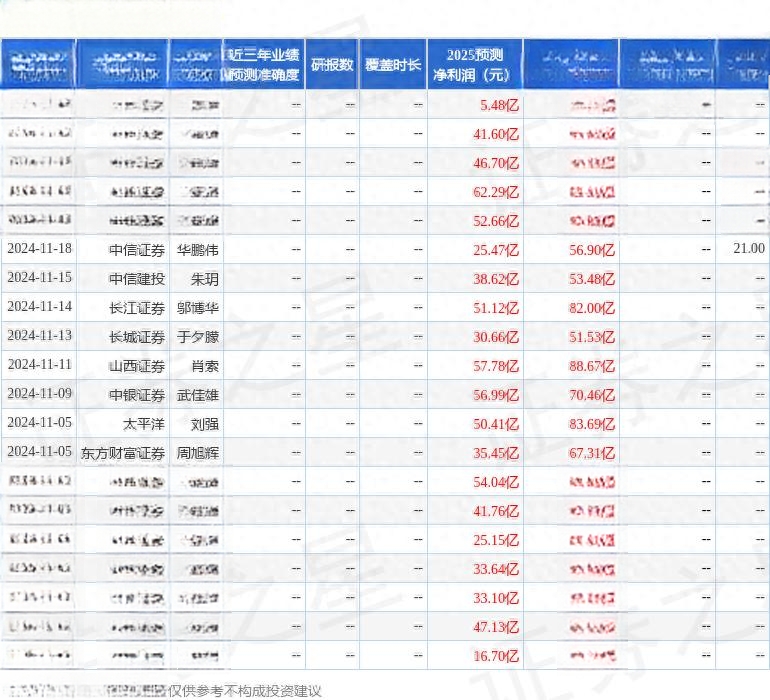Click analyst name 朱玥
The height and width of the screenshot is (700, 770).
tap(205, 279)
